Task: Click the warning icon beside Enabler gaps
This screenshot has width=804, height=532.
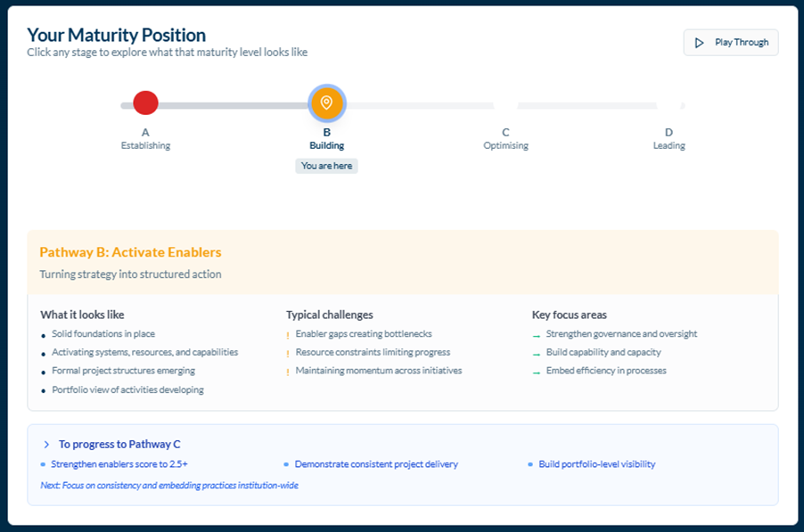Action: [x=288, y=335]
